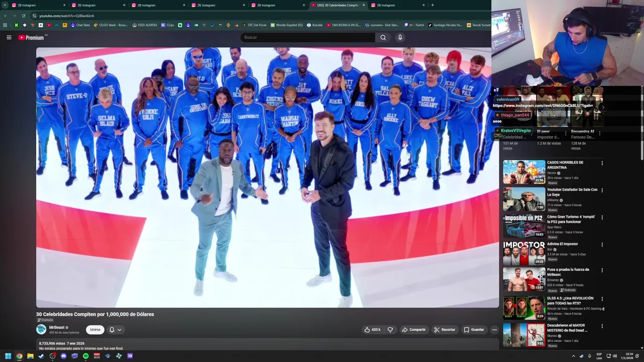644x362 pixels.
Task: Like the video with 433 k likes
Action: pos(372,330)
